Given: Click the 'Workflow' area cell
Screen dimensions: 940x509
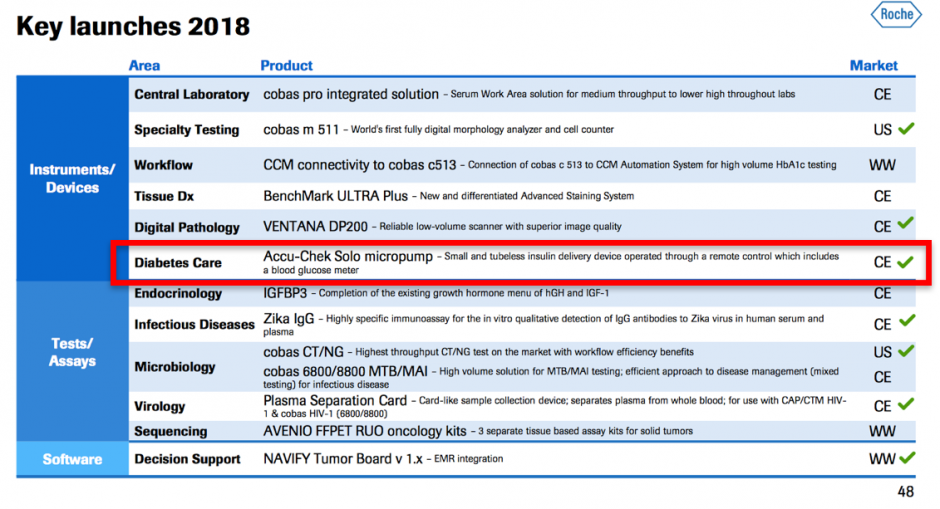Looking at the screenshot, I should coord(163,165).
